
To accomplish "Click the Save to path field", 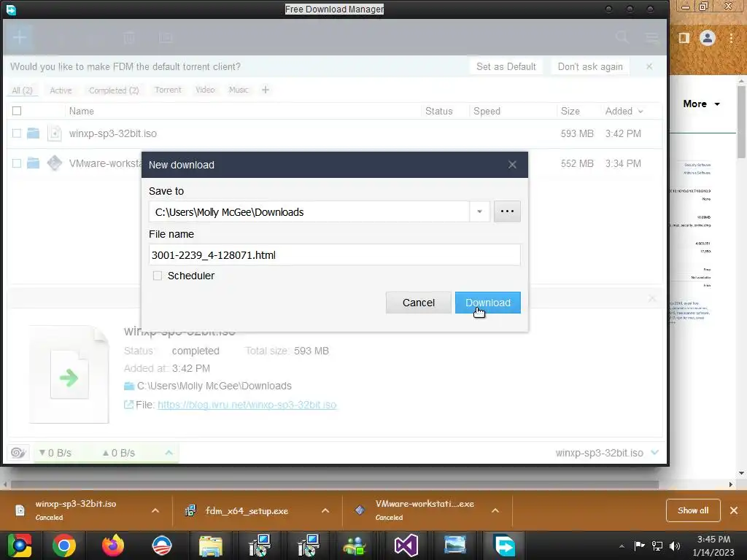I will coord(309,211).
